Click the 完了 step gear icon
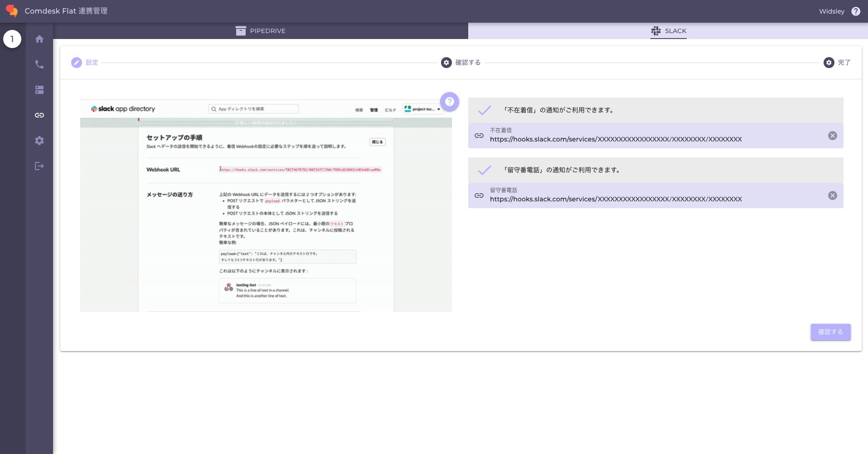 click(829, 63)
